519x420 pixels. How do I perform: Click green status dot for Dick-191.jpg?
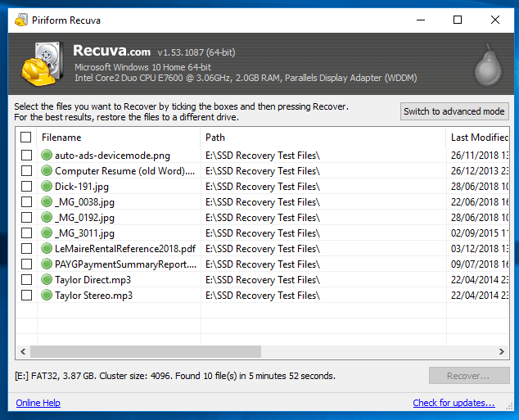pyautogui.click(x=47, y=186)
